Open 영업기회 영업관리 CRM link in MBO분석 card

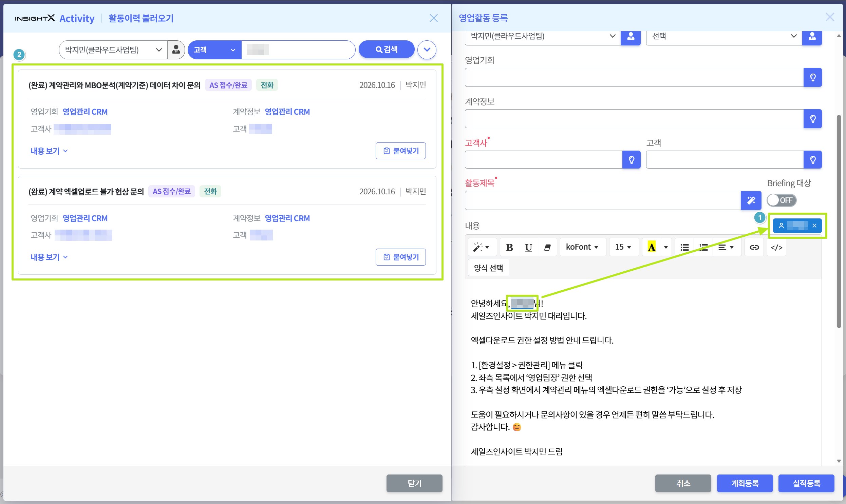[85, 112]
